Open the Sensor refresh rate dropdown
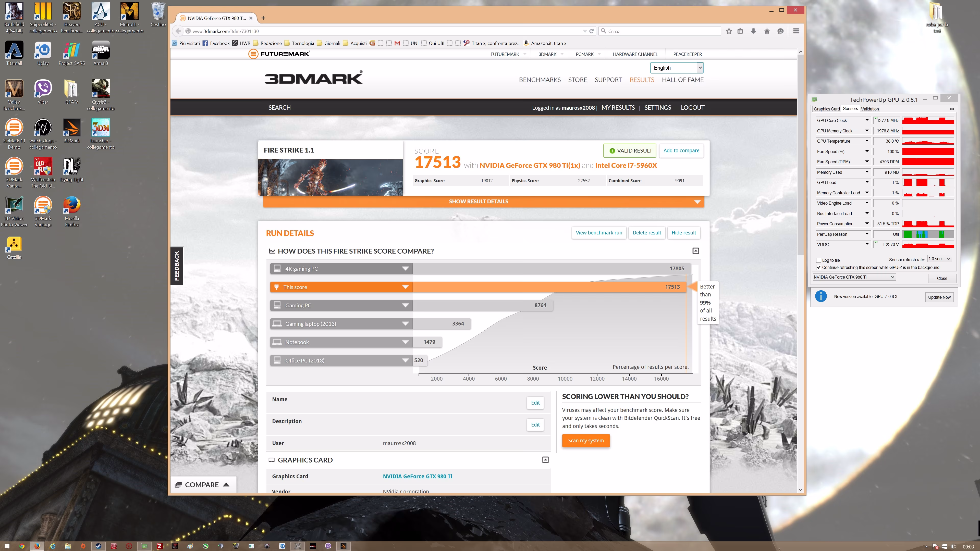This screenshot has width=980, height=551. pos(940,259)
